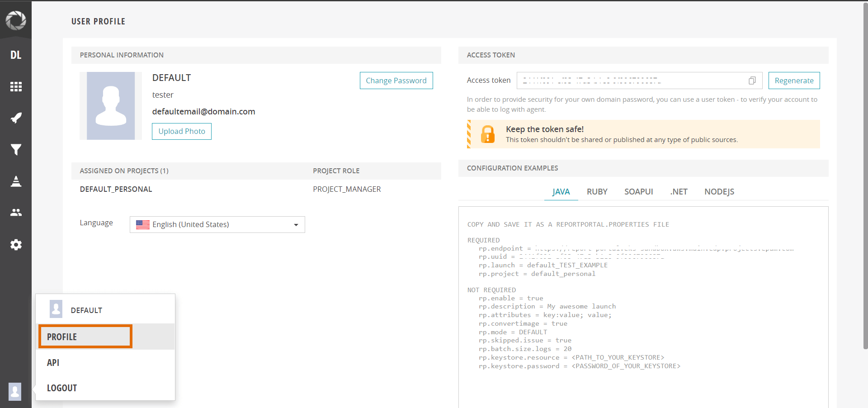The width and height of the screenshot is (868, 408).
Task: Open Launches using the rocket icon
Action: pyautogui.click(x=16, y=118)
